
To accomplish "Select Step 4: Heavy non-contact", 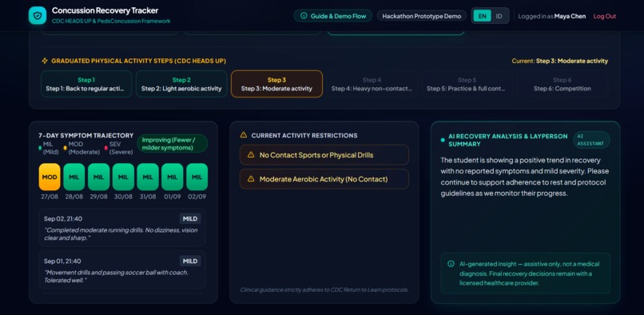I will (372, 84).
